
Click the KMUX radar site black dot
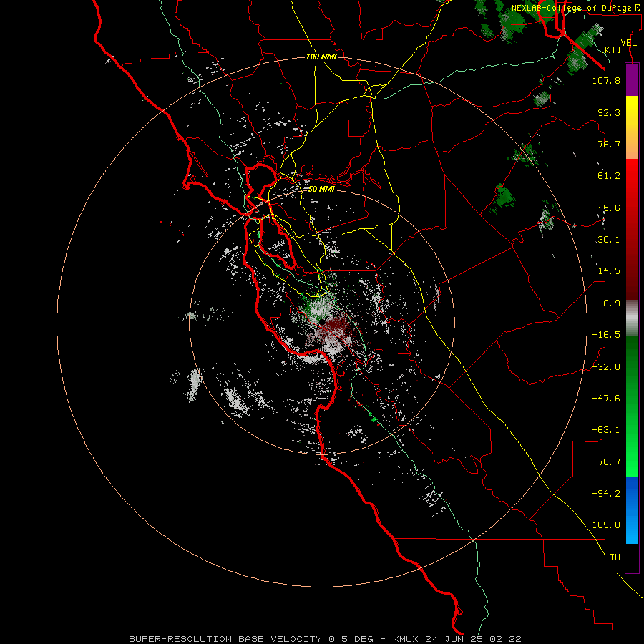pos(323,321)
